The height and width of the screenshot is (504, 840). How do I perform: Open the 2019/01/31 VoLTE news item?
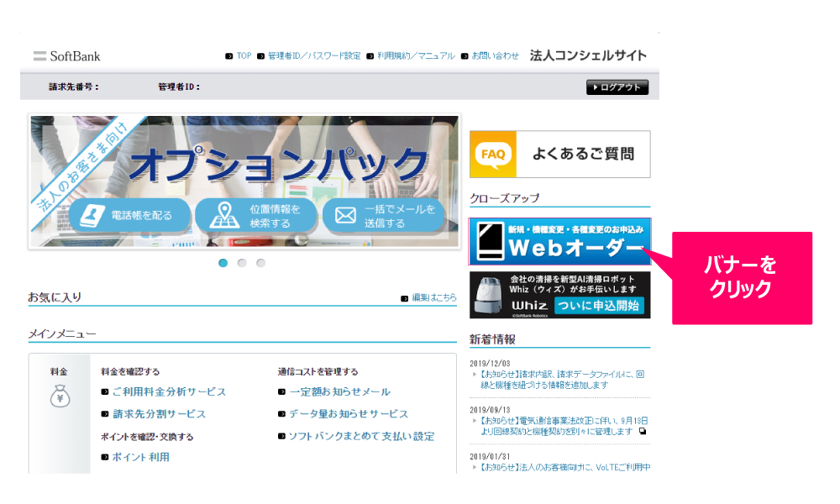564,468
